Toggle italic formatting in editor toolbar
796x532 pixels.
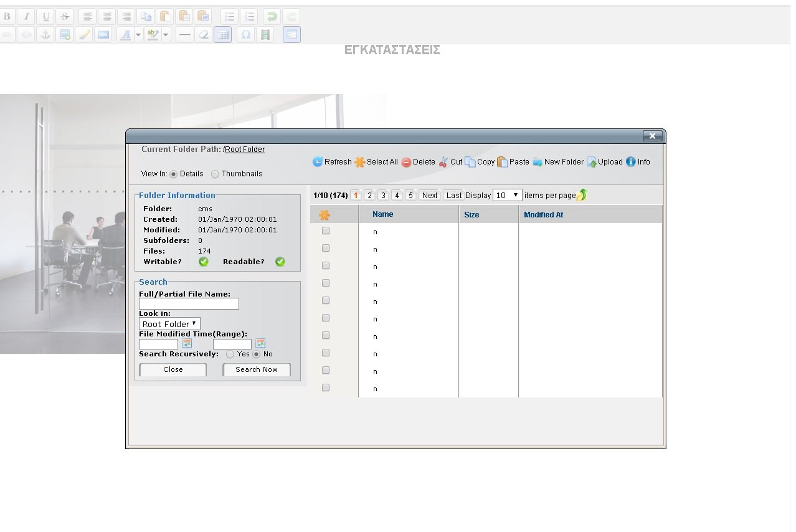26,17
